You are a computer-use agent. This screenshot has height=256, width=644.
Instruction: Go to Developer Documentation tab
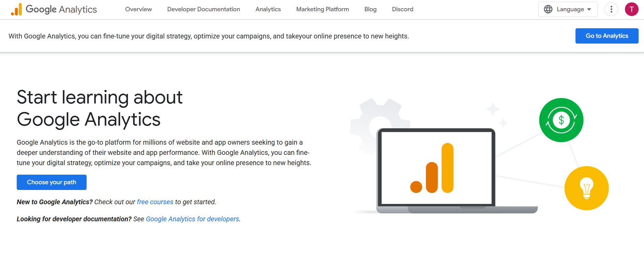204,9
